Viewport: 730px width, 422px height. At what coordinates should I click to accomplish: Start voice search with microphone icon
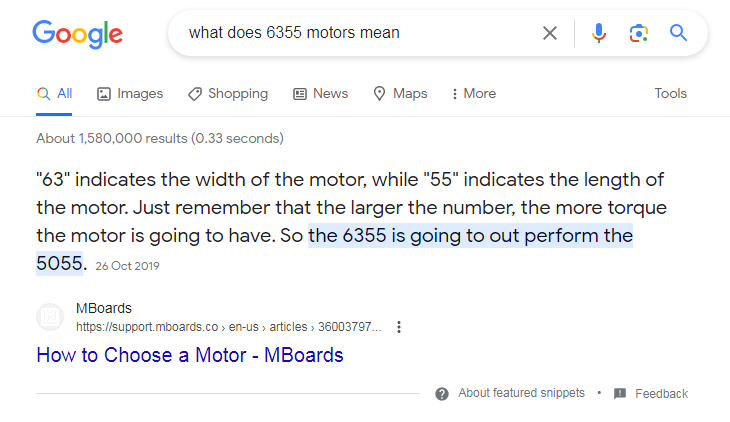pyautogui.click(x=599, y=33)
